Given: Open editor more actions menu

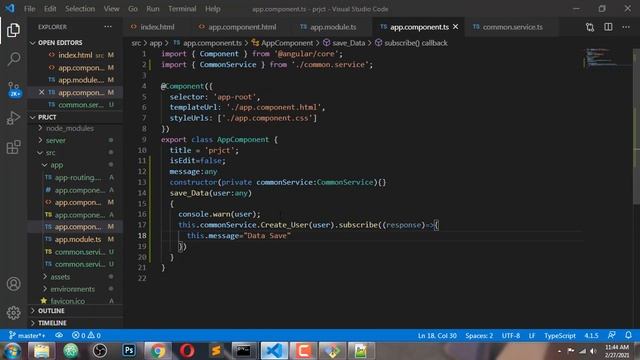Looking at the screenshot, I should 626,27.
